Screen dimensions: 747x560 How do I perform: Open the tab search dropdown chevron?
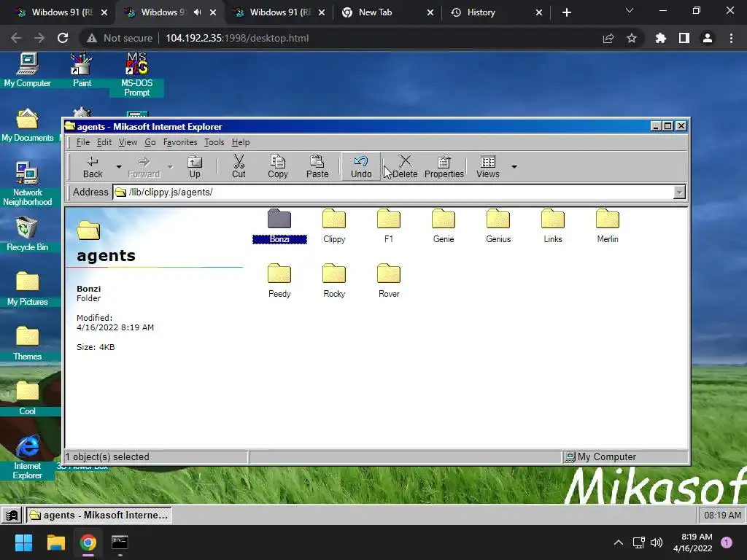[630, 10]
